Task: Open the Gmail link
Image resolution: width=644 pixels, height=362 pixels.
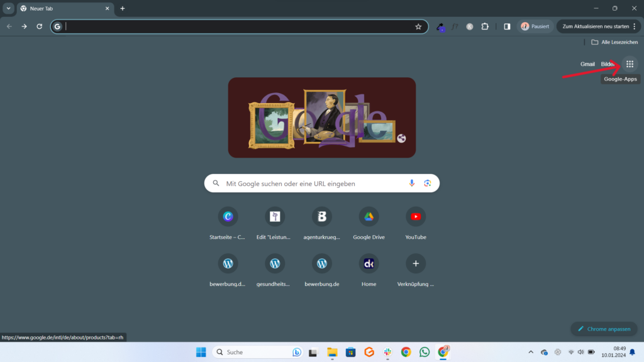Action: (x=587, y=64)
